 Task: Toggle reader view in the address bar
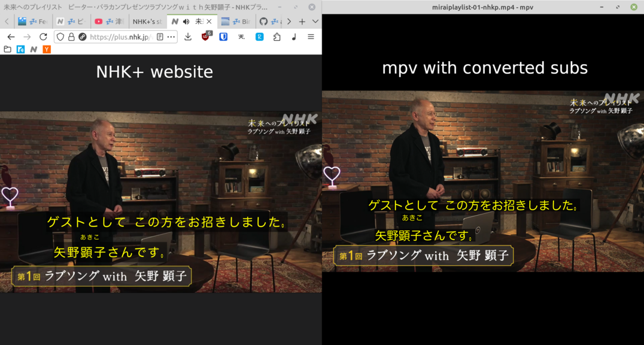coord(160,37)
